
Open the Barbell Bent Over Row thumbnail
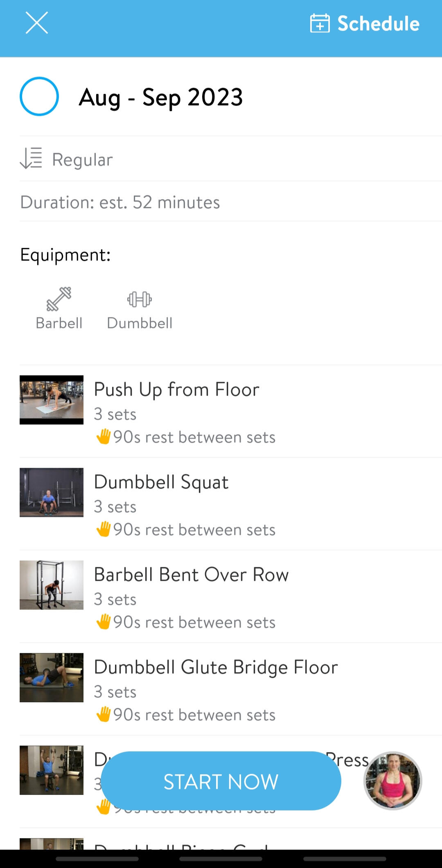tap(52, 585)
